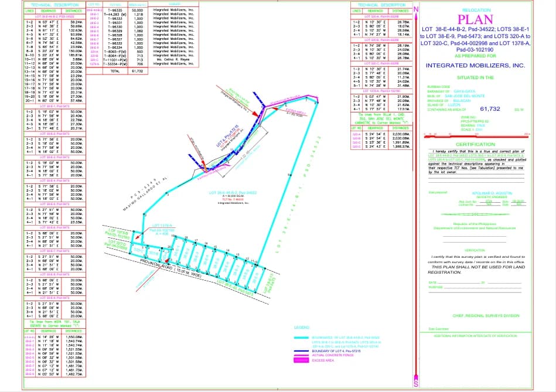Click the "20-1" line entry

point(30,101)
